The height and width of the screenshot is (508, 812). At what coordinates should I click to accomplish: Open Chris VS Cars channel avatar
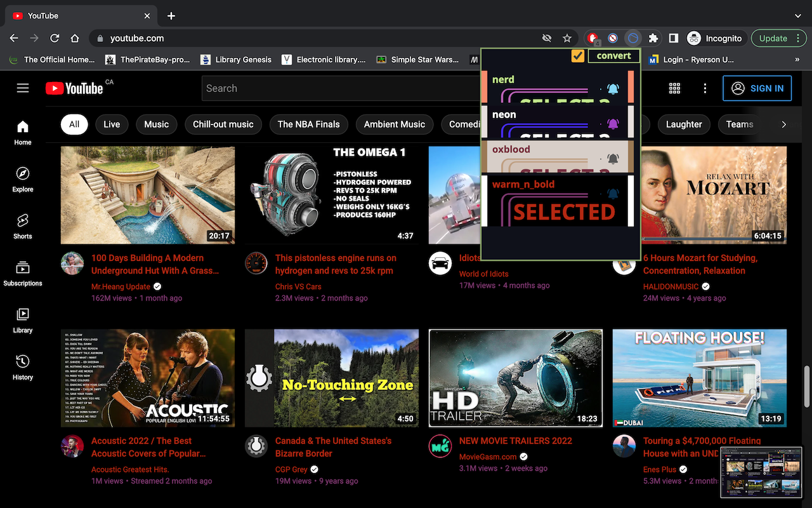click(256, 263)
